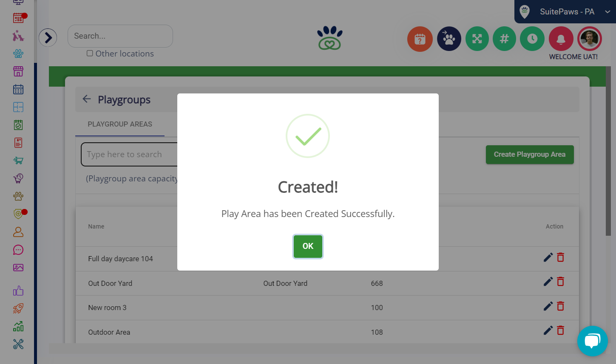Image resolution: width=616 pixels, height=364 pixels.
Task: Click Create Playgroup Area button
Action: pyautogui.click(x=530, y=155)
